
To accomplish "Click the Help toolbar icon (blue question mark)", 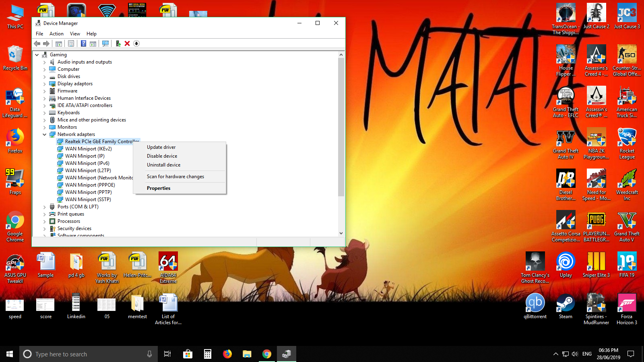I will coord(83,43).
